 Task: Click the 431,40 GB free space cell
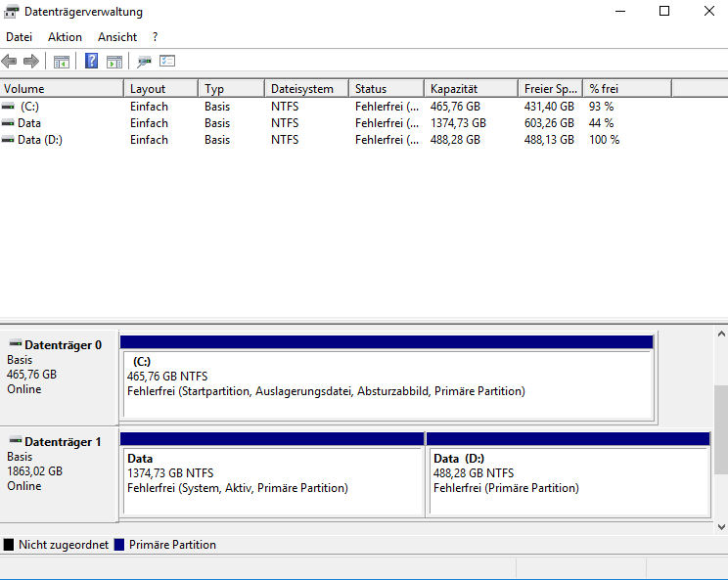click(x=549, y=107)
